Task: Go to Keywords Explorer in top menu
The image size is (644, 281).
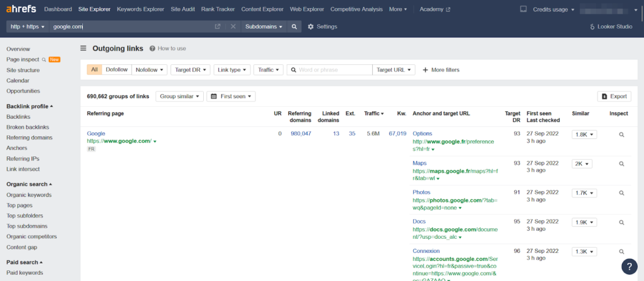Action: [140, 9]
